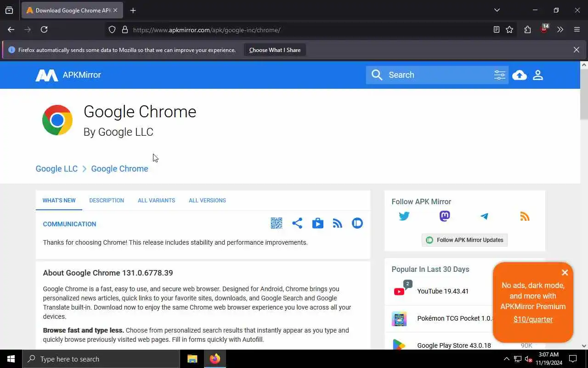Click the scrollbar down arrow

click(584, 345)
